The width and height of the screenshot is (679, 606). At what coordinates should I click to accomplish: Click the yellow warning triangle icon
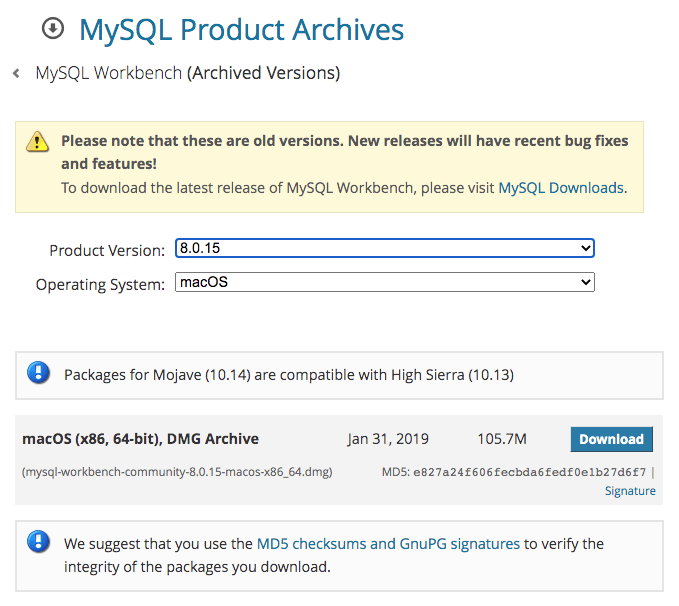[38, 141]
